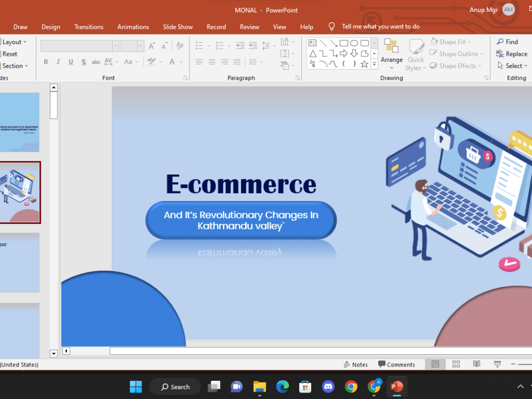Open the Add or Remove Columns menu
Viewport: 532px width, 399px height.
coord(256,62)
